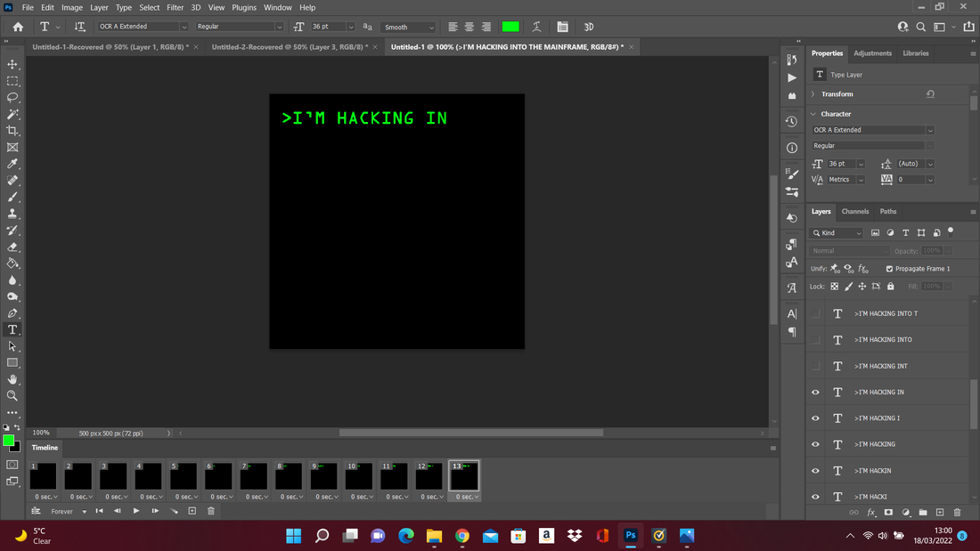Select the Path Selection tool
This screenshot has width=980, height=551.
click(12, 346)
